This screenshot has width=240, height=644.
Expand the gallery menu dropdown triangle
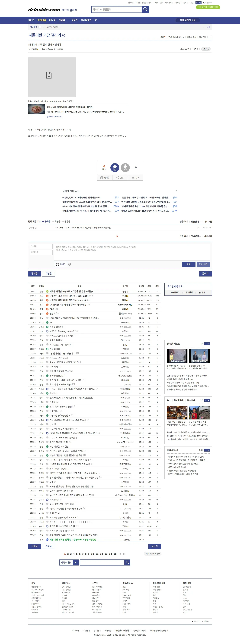pyautogui.click(x=95, y=20)
